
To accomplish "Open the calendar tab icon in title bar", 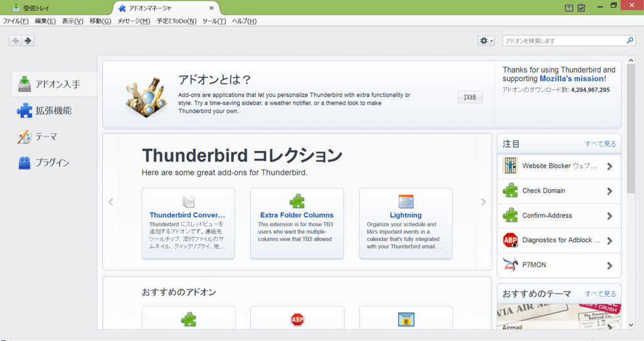I will 569,8.
